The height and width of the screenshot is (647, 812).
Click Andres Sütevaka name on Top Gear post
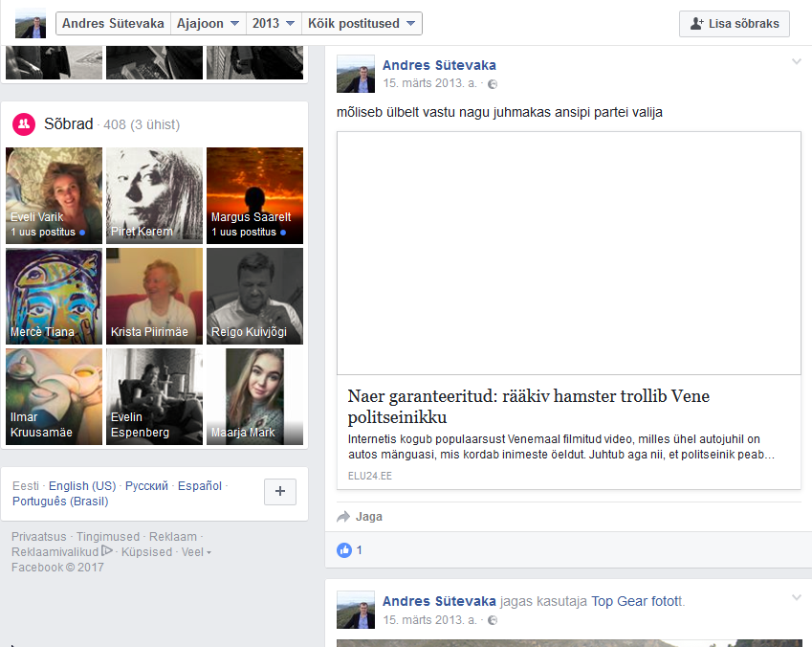click(x=439, y=601)
